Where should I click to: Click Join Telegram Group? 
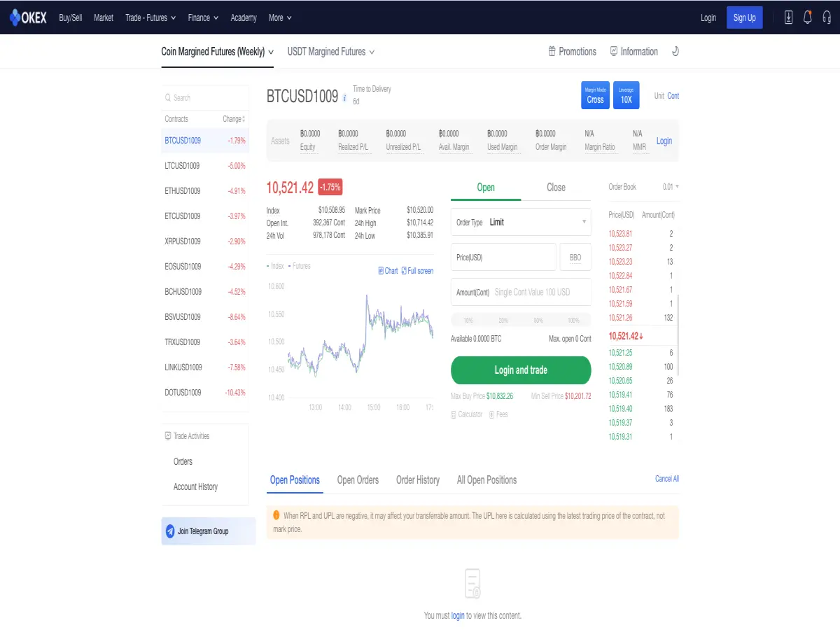point(209,531)
